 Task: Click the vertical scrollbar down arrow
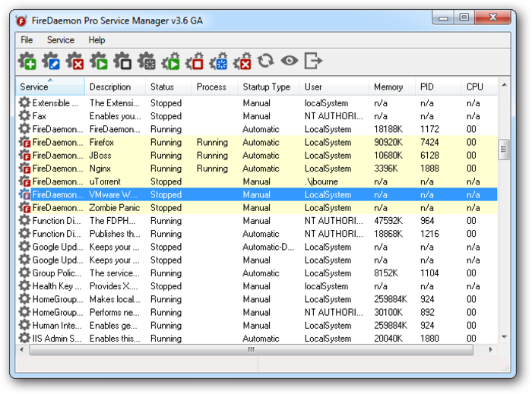(503, 336)
